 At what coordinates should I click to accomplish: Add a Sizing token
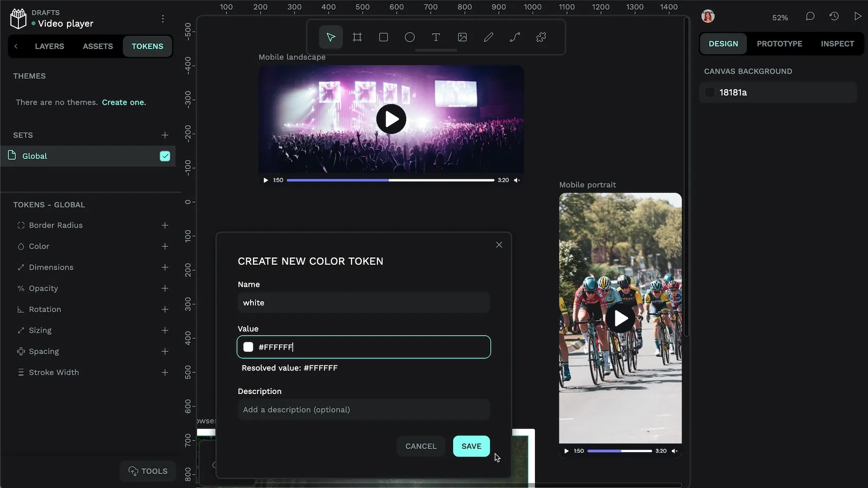coord(165,331)
